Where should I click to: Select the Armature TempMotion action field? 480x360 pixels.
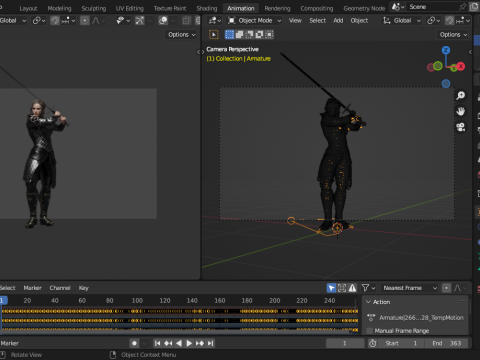(x=421, y=318)
